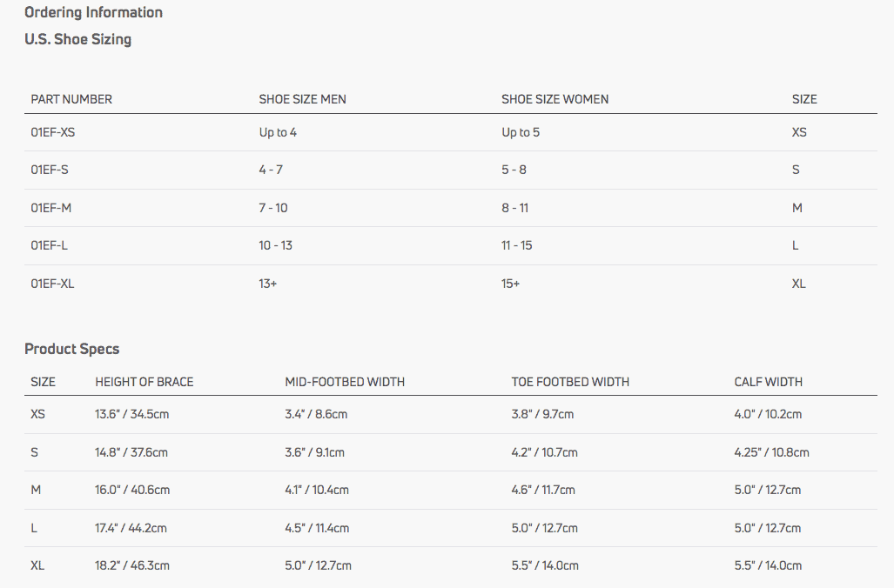894x588 pixels.
Task: Click the PART NUMBER column header
Action: tap(71, 99)
